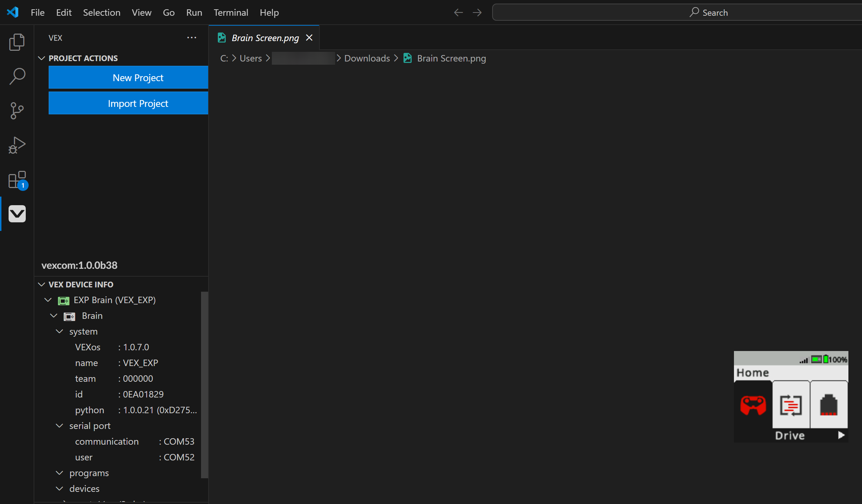Collapse the VEX DEVICE INFO section
This screenshot has width=862, height=504.
pos(41,284)
